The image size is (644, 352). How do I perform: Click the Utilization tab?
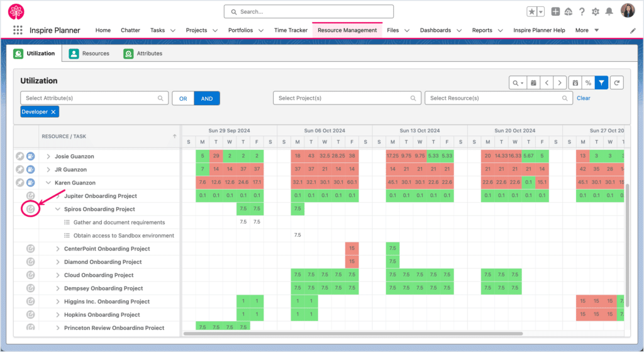pyautogui.click(x=35, y=54)
